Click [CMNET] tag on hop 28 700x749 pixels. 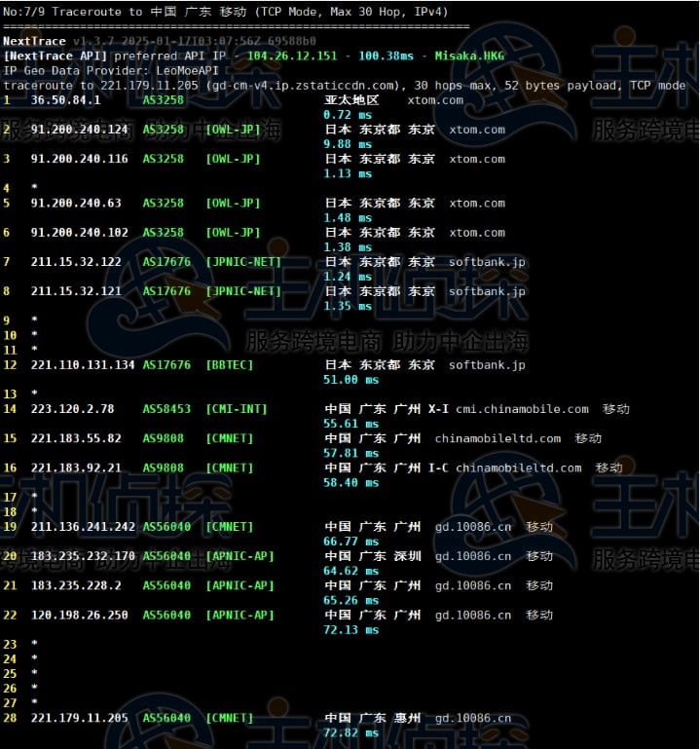[x=229, y=718]
